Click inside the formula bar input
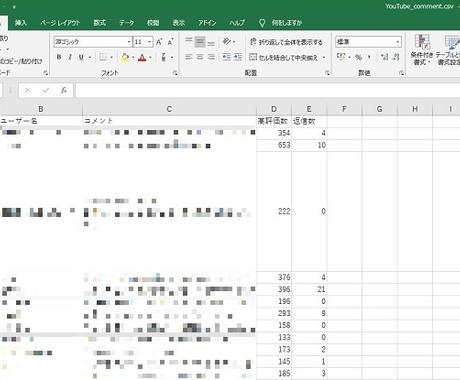The width and height of the screenshot is (460, 380). [268, 90]
